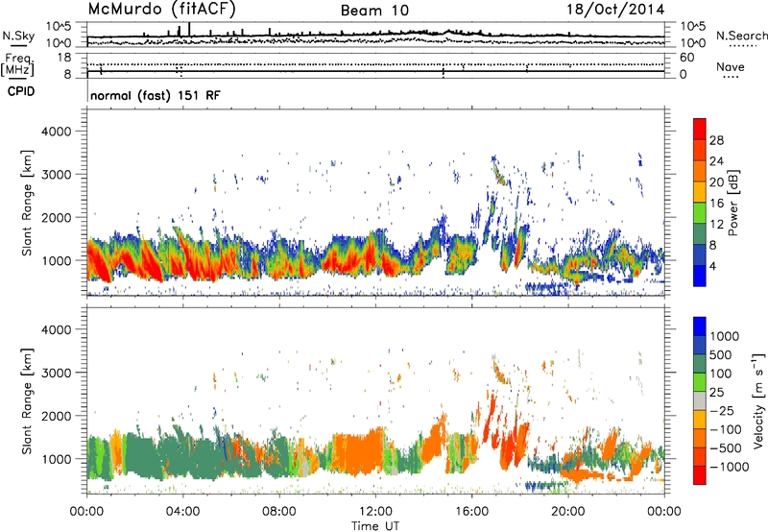Viewport: 768px width, 532px height.
Task: Click the tall noise spike near 04:00
Action: [189, 30]
